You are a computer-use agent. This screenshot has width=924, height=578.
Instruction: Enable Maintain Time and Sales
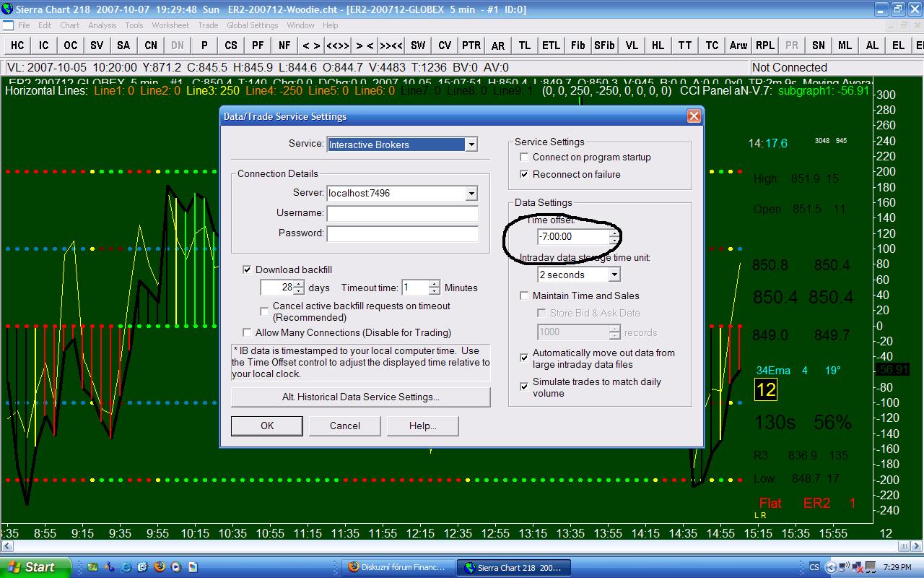tap(524, 296)
